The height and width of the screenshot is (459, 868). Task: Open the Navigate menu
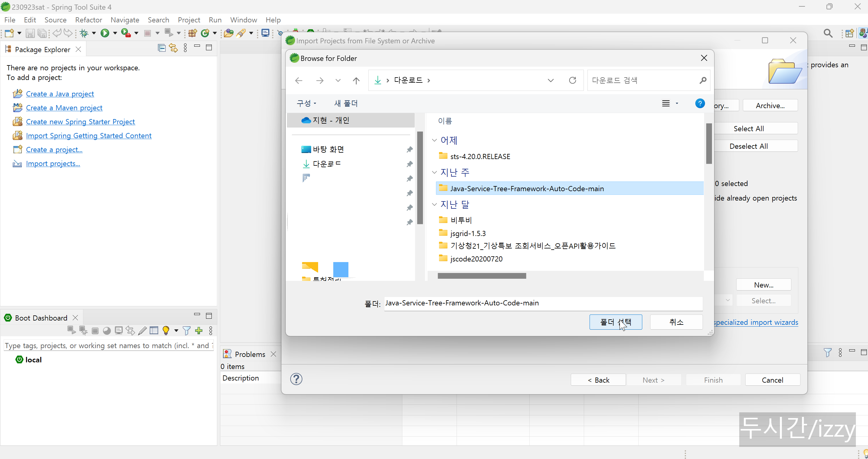(x=125, y=20)
